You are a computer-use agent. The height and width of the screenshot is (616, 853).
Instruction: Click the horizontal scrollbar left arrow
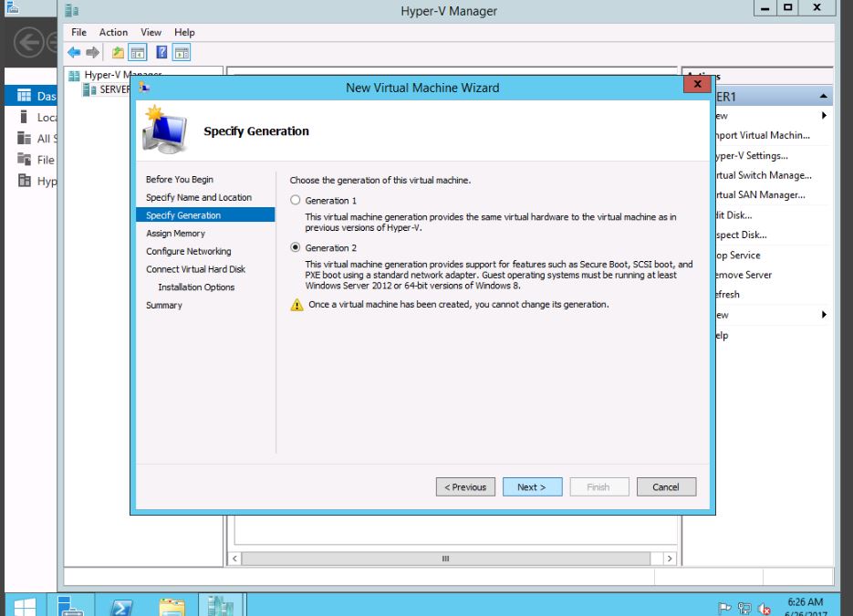[x=235, y=559]
